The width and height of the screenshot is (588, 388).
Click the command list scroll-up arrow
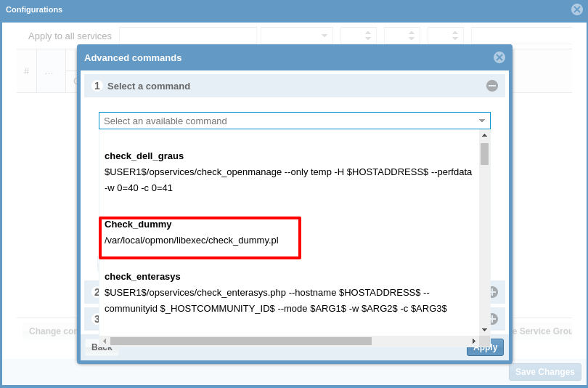(484, 135)
